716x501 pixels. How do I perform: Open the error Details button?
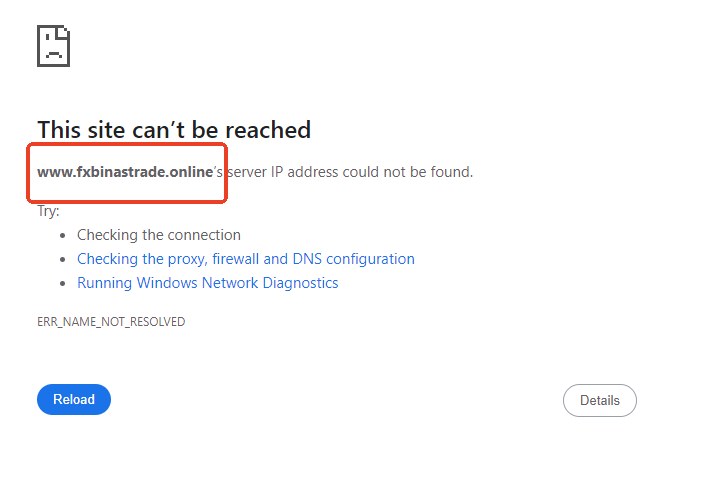click(x=600, y=401)
